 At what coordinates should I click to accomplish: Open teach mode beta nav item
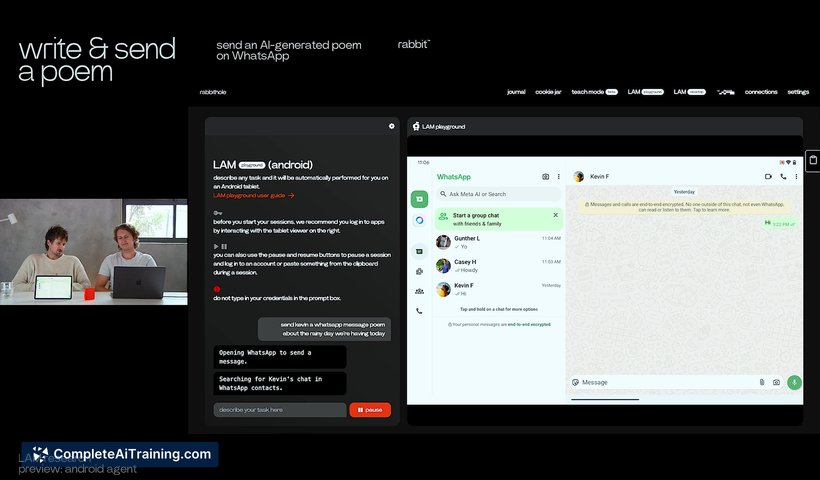click(594, 92)
